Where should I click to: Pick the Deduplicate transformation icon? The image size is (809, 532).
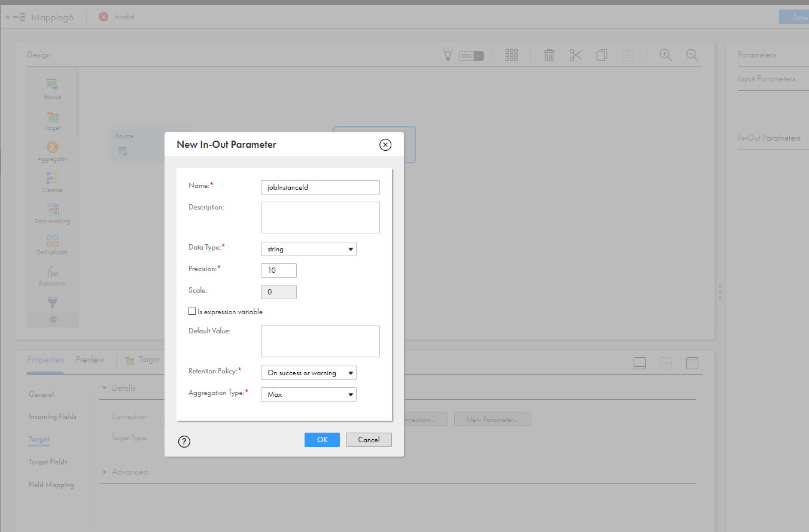(x=52, y=241)
